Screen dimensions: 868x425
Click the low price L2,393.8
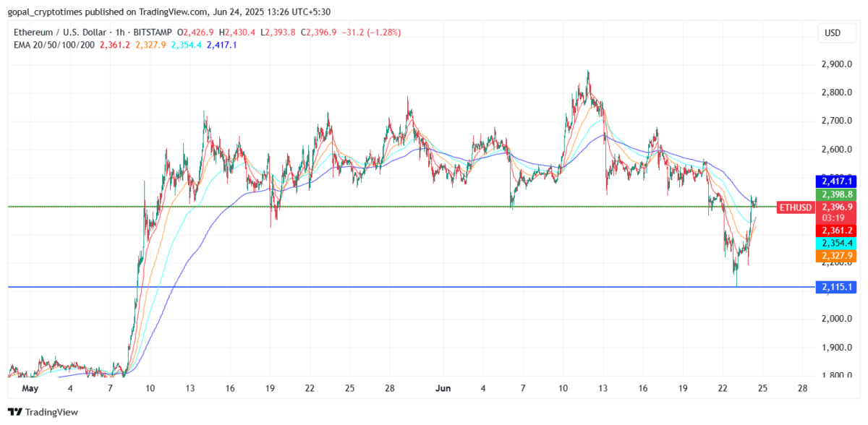pyautogui.click(x=278, y=33)
